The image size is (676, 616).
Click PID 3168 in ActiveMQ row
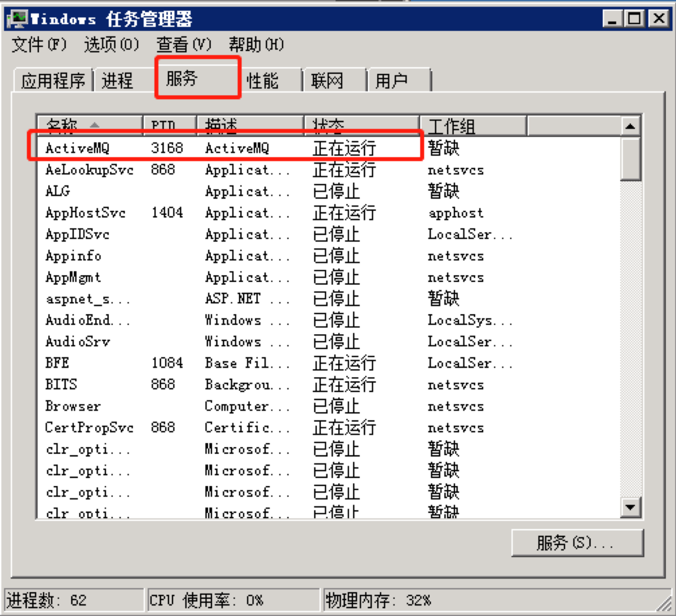(167, 148)
